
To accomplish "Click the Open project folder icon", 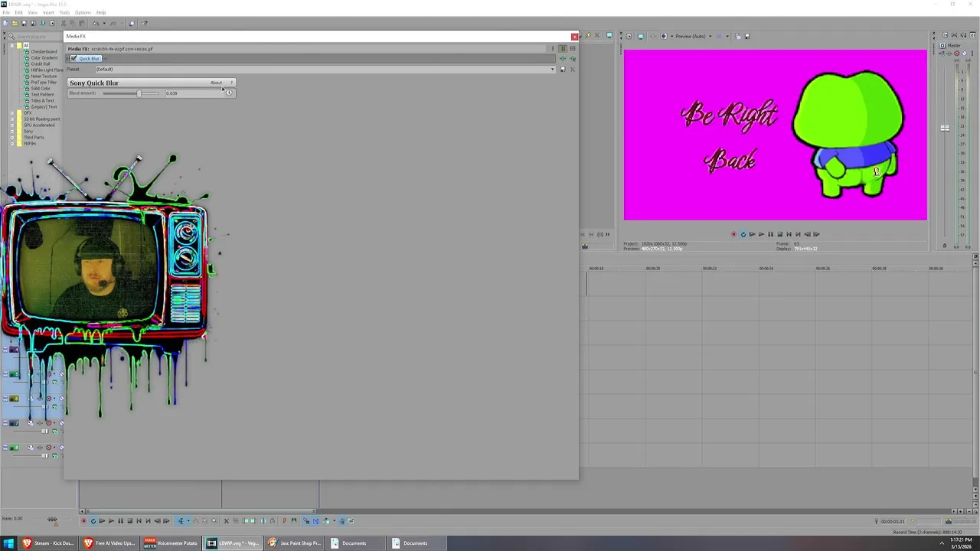I will point(15,23).
